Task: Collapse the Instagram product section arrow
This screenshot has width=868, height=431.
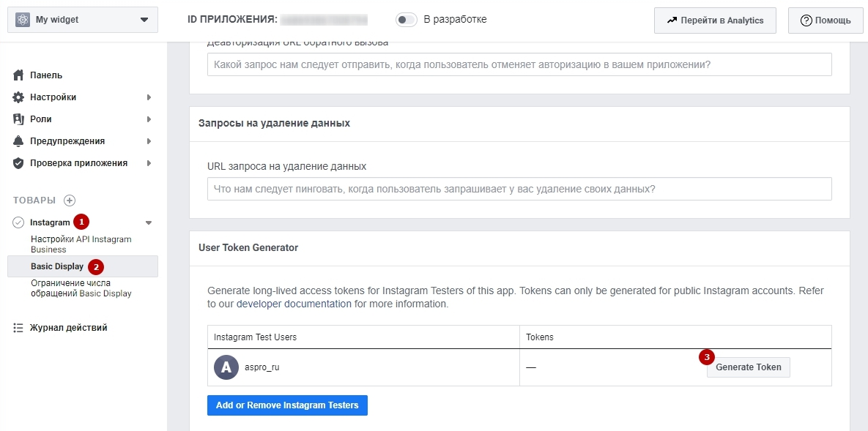Action: [149, 222]
